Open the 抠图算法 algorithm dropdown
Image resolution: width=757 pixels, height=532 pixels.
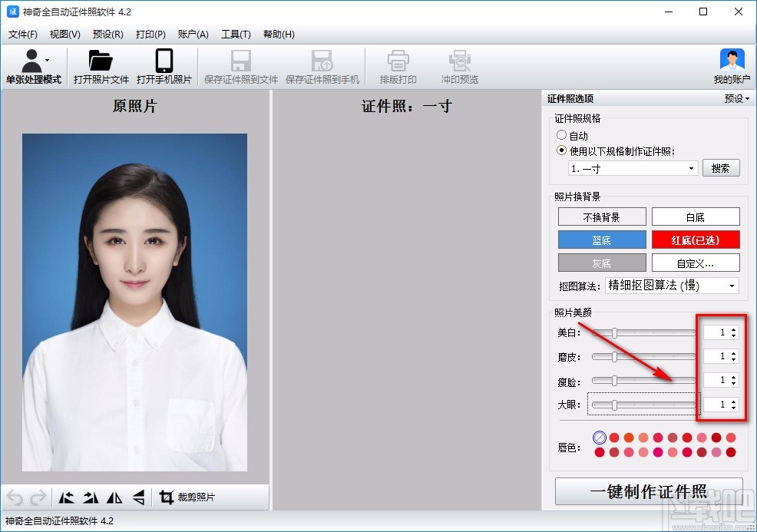(x=673, y=286)
